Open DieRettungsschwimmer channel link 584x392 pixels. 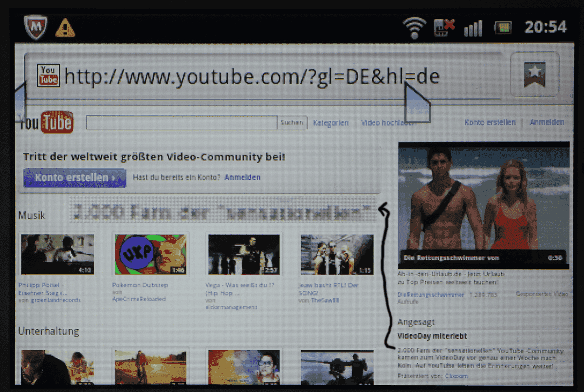pyautogui.click(x=430, y=295)
